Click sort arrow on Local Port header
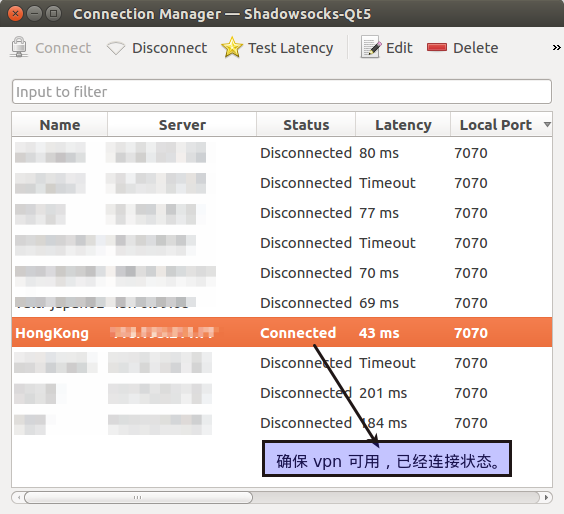 pos(547,124)
